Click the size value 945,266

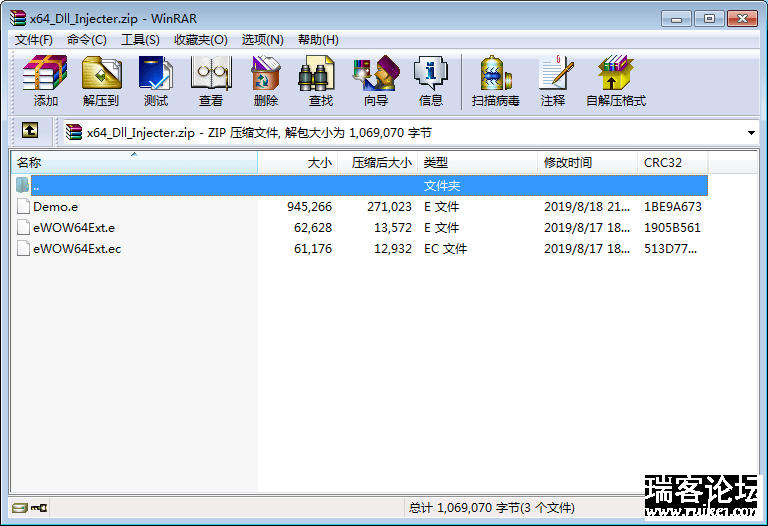310,207
